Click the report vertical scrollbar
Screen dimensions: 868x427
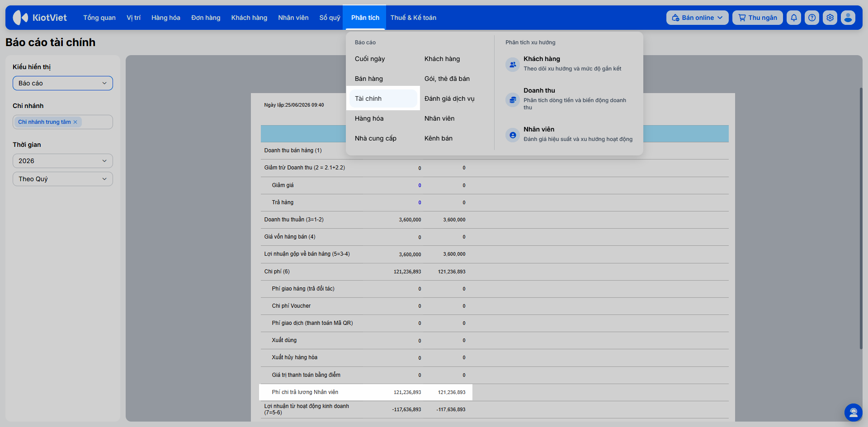pos(861,218)
